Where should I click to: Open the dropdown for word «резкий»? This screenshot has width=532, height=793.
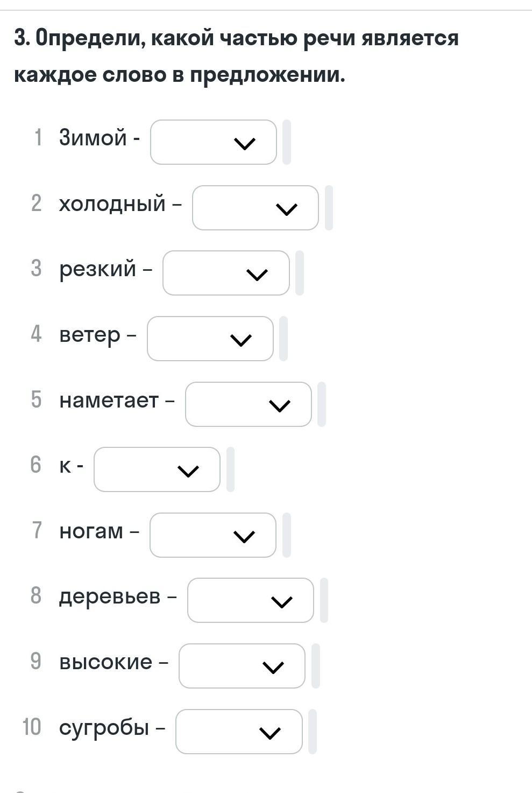(226, 273)
